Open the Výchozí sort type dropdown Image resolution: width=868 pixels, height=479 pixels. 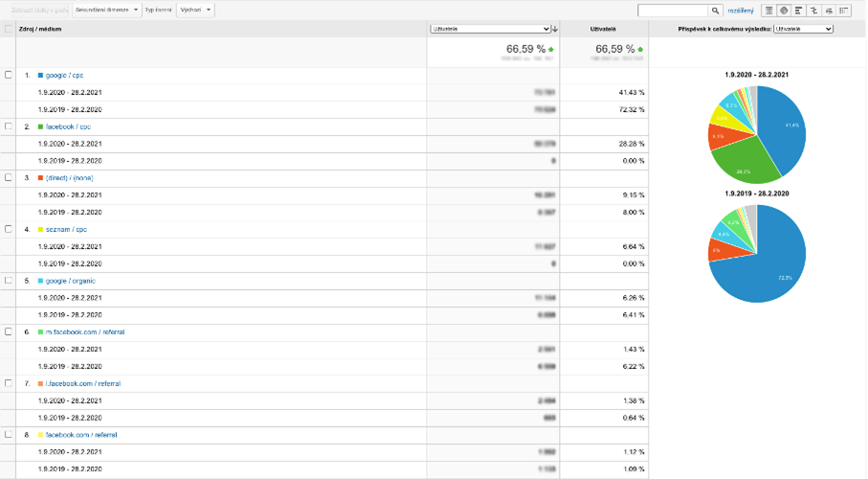point(195,10)
